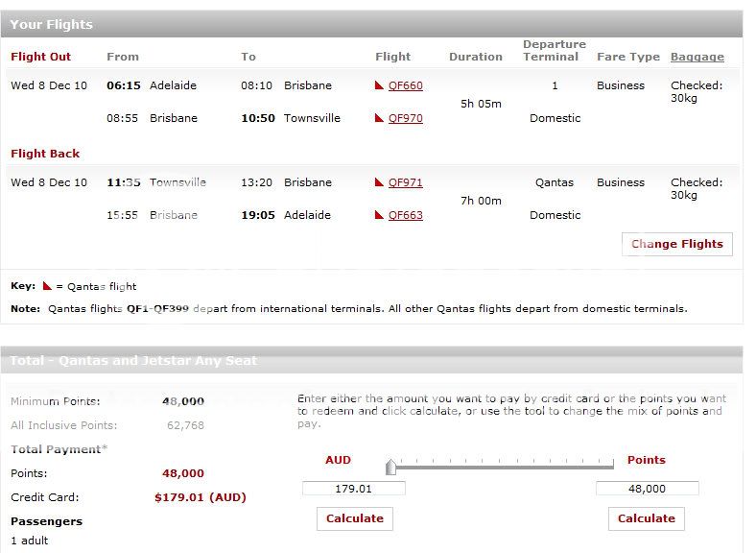
Task: Open flight QF660 details link
Action: tap(405, 86)
